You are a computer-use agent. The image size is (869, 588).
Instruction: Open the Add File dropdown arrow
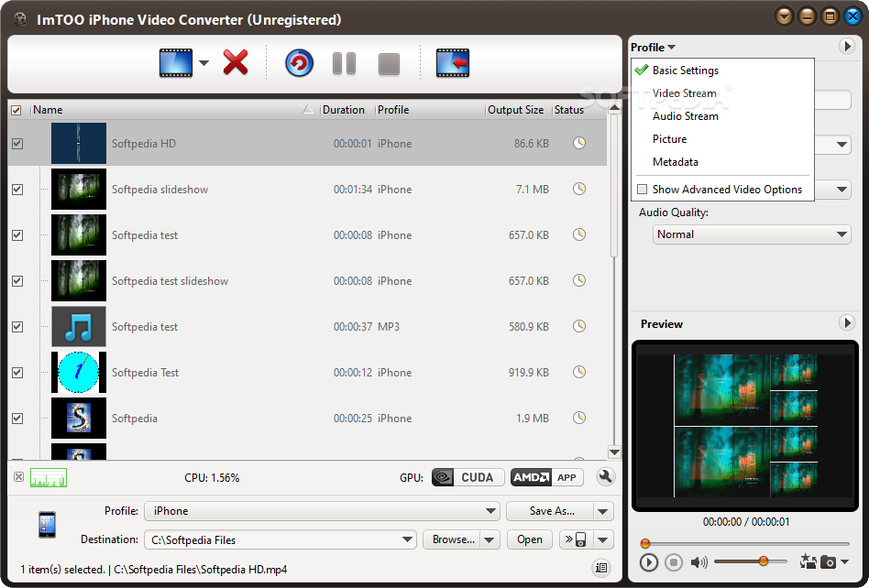(203, 63)
